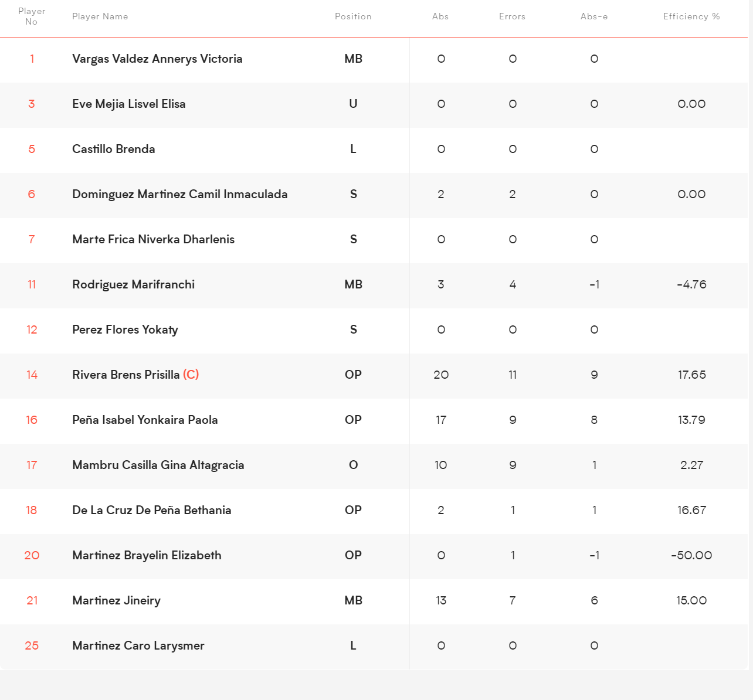Click position S for Perez Flores Yokaty
This screenshot has height=700, width=753.
click(x=353, y=329)
